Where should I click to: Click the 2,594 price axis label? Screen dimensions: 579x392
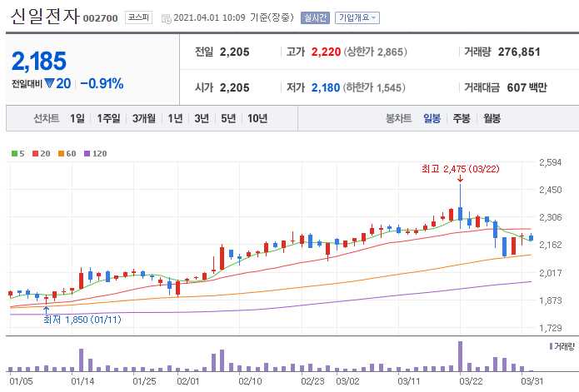pos(550,162)
